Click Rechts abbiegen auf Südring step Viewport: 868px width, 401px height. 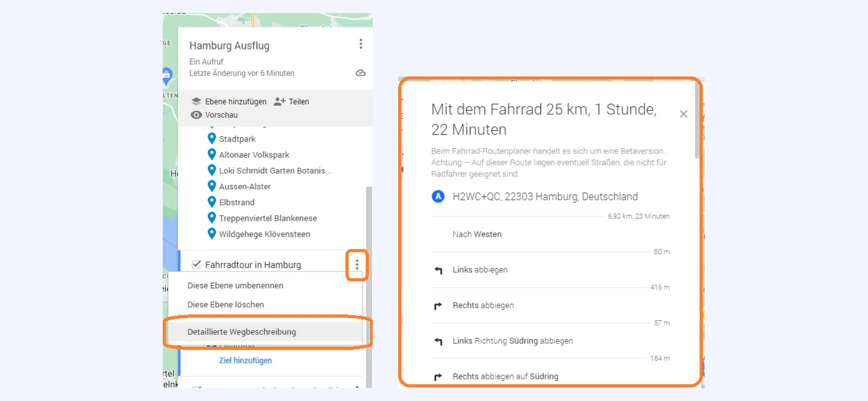[x=506, y=376]
